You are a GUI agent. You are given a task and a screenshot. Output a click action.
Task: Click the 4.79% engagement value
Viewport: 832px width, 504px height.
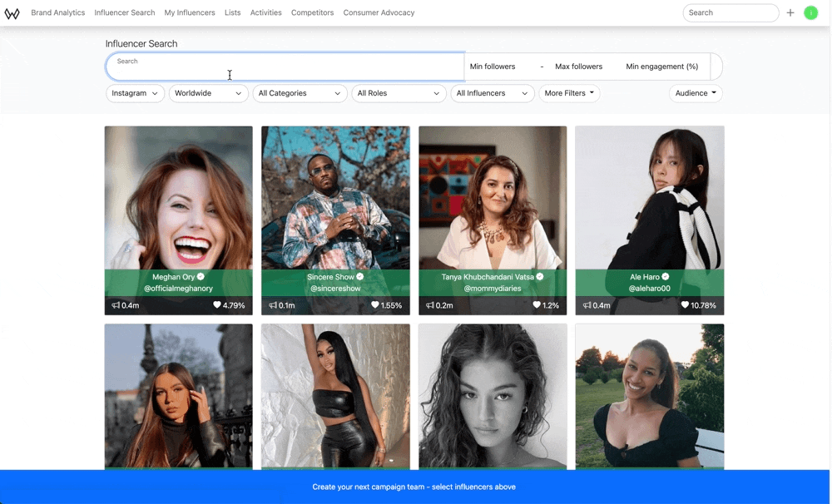234,305
